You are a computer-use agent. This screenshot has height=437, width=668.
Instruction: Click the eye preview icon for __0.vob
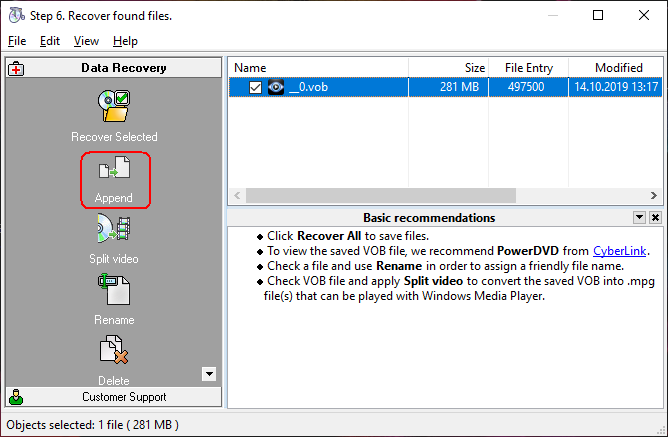276,87
